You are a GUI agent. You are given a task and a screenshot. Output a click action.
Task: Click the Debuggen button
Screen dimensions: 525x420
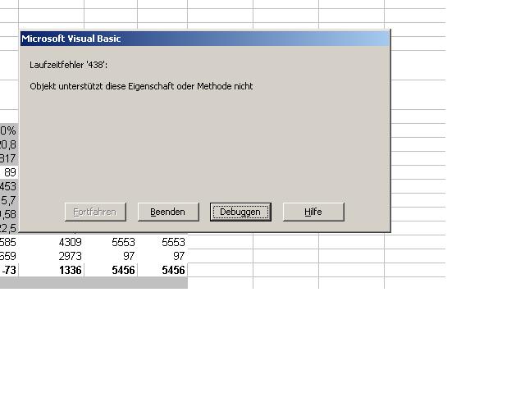point(240,212)
